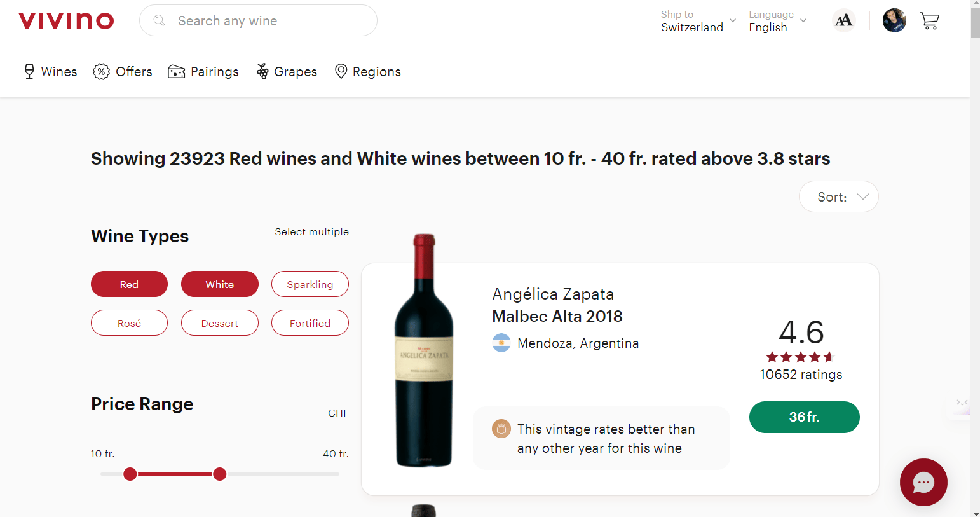
Task: Deselect the White wine type filter
Action: tap(219, 284)
